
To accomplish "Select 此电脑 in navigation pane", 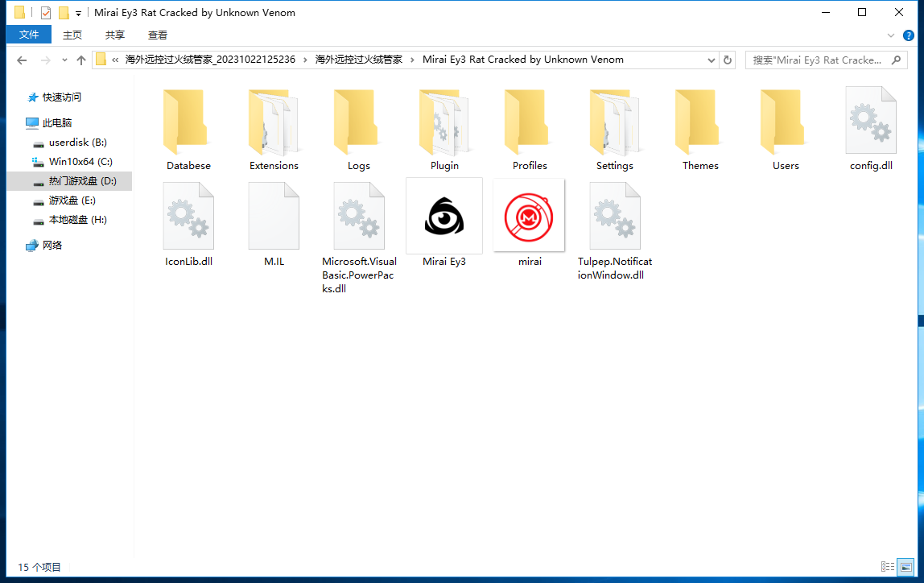I will 57,122.
